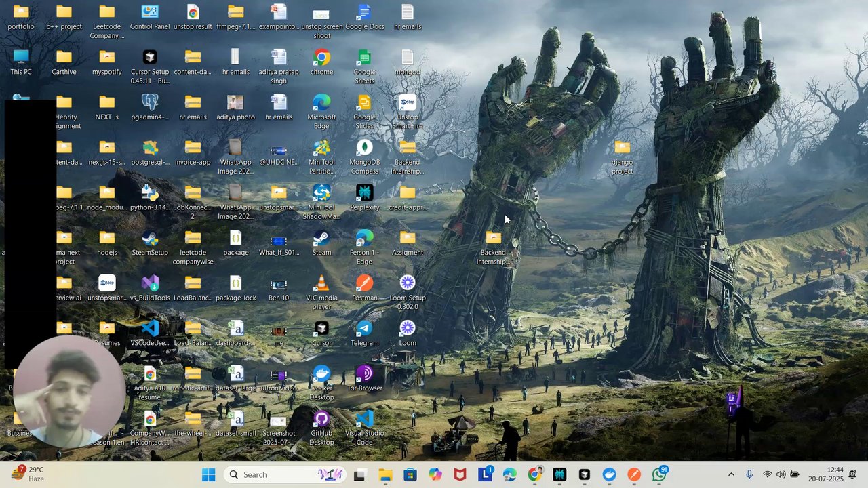
Task: Select the django project folder
Action: [x=622, y=157]
